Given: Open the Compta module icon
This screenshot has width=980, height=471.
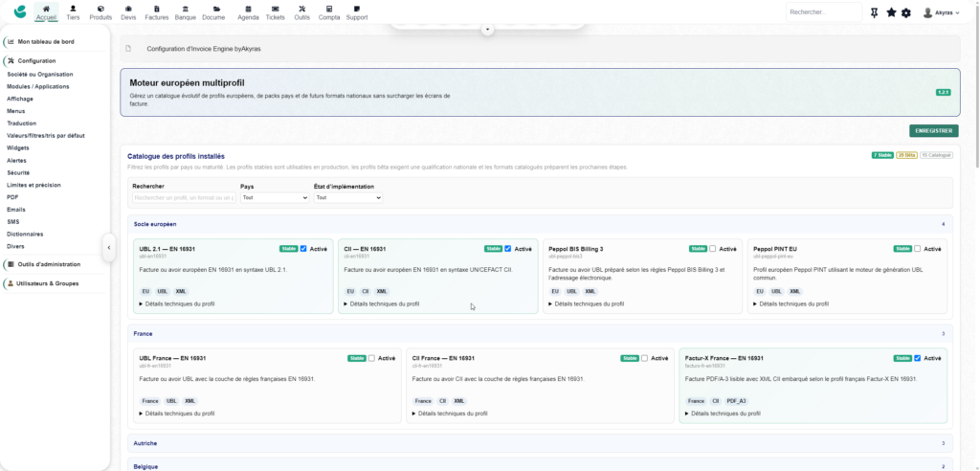Looking at the screenshot, I should (x=329, y=9).
